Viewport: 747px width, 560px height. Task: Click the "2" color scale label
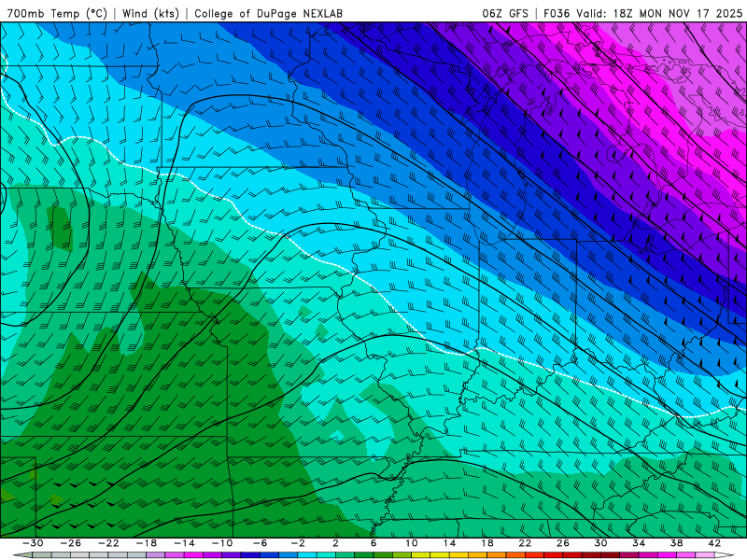click(x=336, y=543)
